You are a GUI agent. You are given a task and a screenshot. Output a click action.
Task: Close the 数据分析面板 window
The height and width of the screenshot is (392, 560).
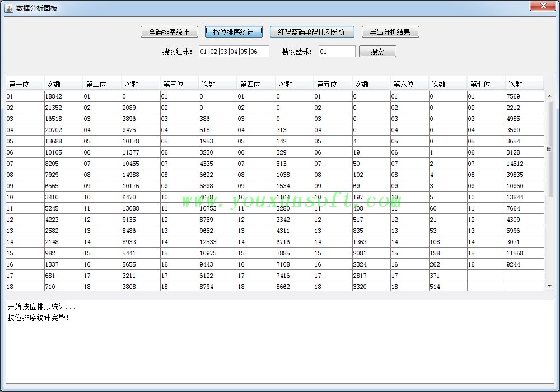pos(543,6)
